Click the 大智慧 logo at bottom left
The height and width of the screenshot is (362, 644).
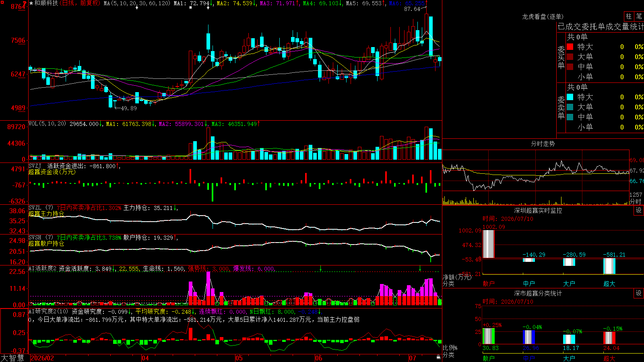pyautogui.click(x=12, y=358)
